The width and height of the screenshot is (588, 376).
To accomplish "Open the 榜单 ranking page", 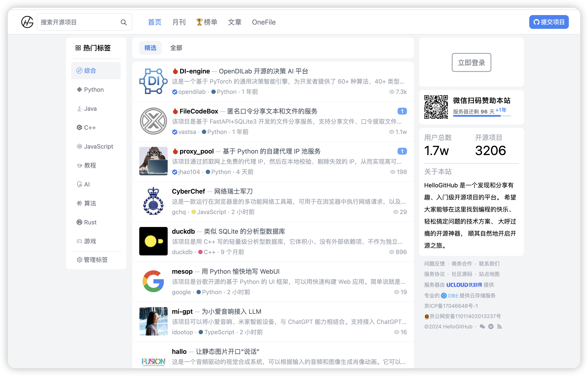I will (x=207, y=22).
